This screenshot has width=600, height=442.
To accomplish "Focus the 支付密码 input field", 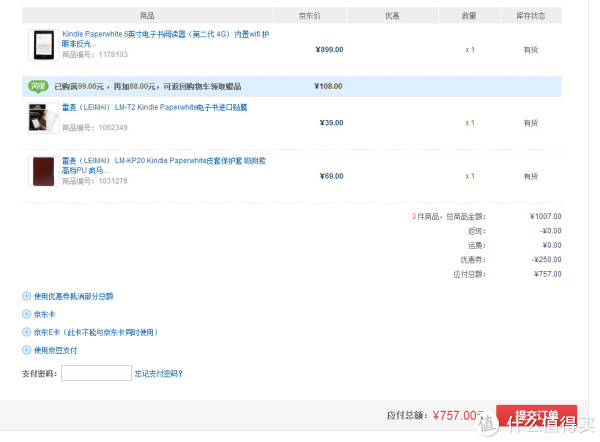I will [x=96, y=373].
